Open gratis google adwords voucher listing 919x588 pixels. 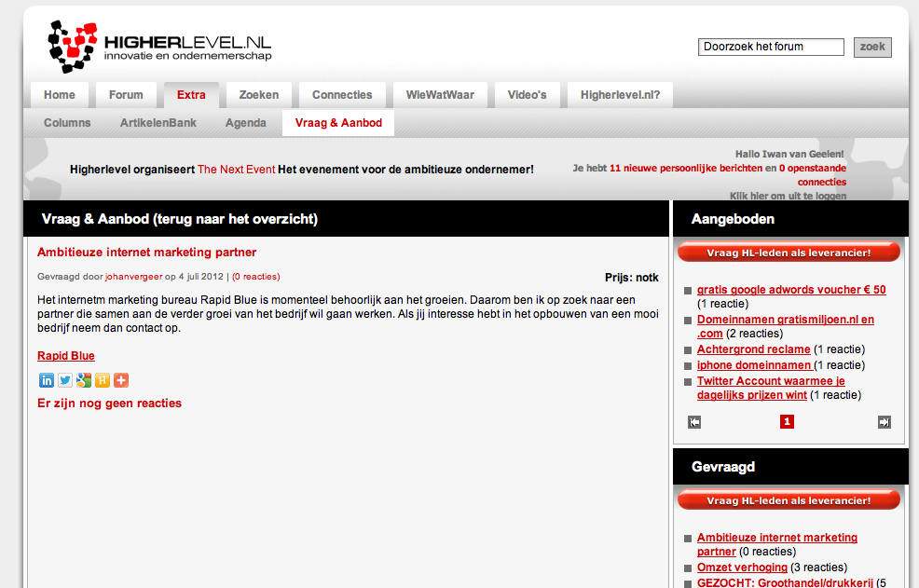[x=791, y=290]
